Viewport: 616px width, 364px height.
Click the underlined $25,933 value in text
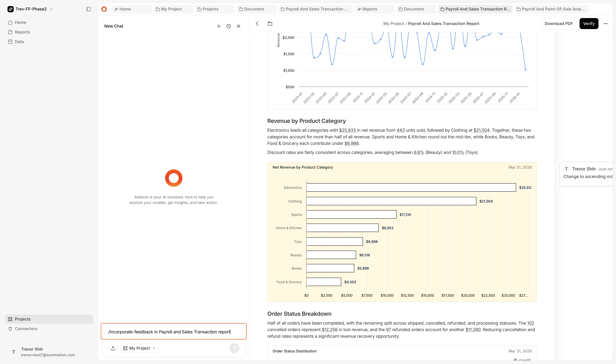[x=347, y=130]
